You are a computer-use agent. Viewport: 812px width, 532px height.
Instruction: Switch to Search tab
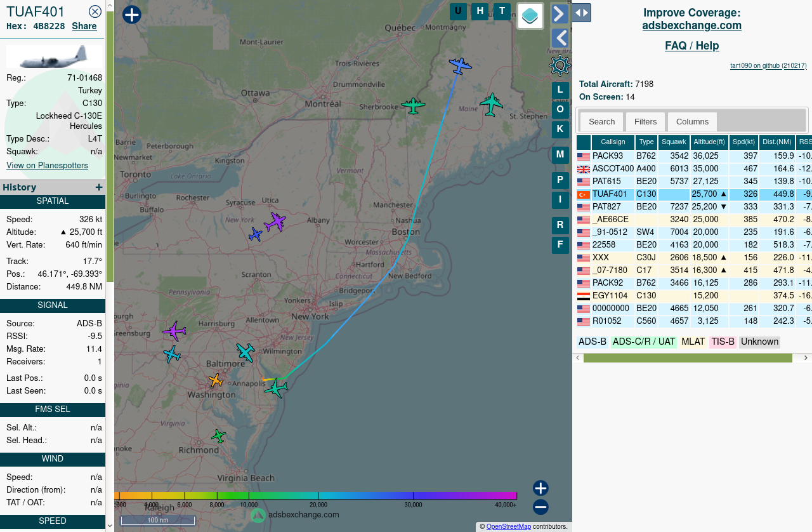(x=601, y=122)
